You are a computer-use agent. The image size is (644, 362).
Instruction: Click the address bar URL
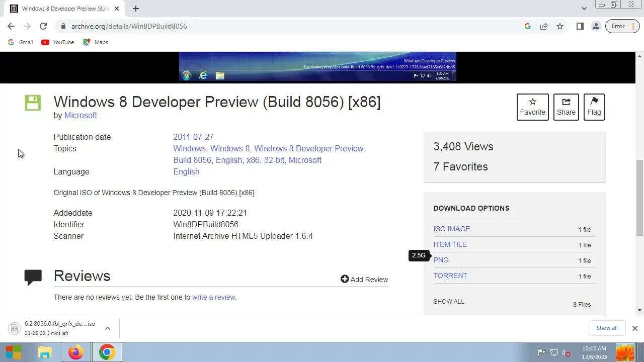pos(129,26)
